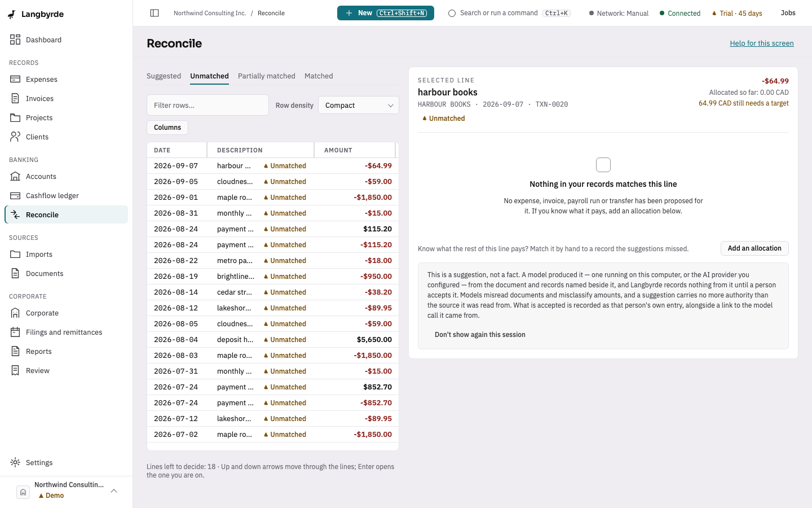Select the Unmatched tab
Viewport: 812px width, 508px height.
(209, 76)
